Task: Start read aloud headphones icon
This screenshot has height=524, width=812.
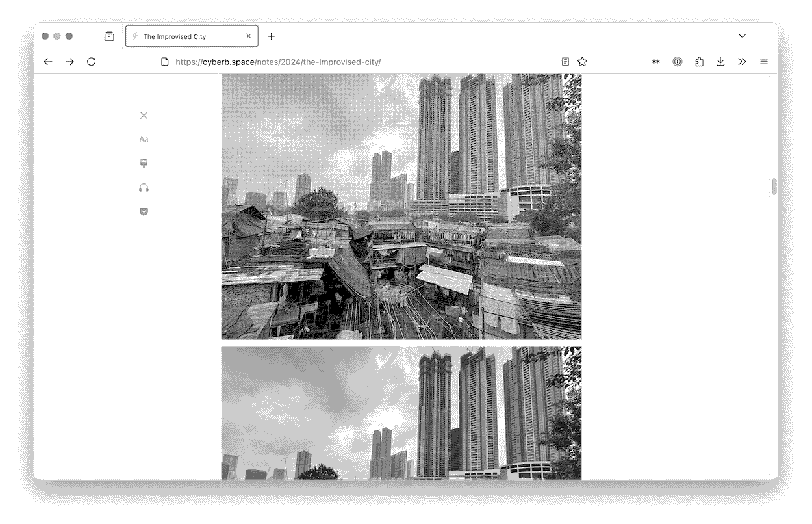Action: (144, 187)
